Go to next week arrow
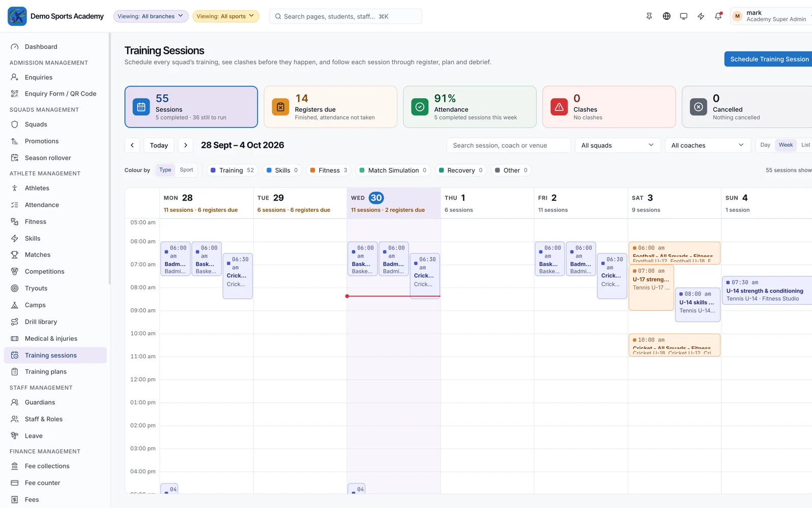The image size is (812, 508). [x=186, y=145]
